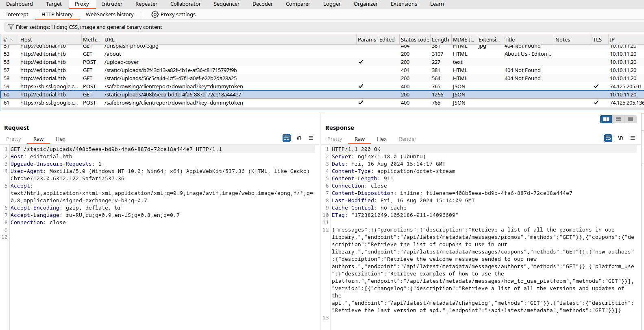
Task: Select the combined tabbed layout view
Action: (x=631, y=119)
